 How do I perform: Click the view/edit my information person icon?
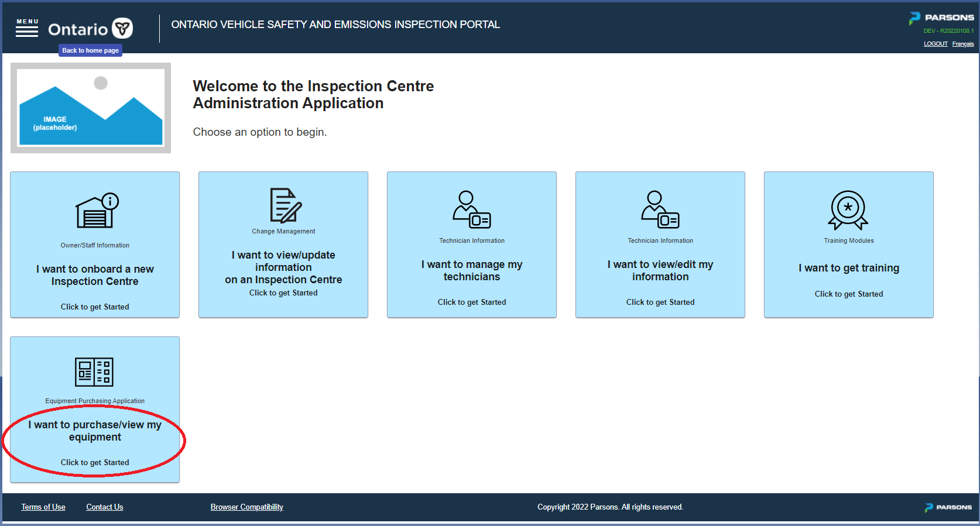[x=660, y=209]
